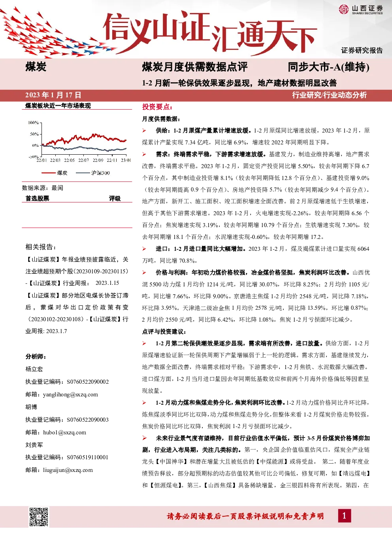The image size is (392, 555).
Task: Click the 沪深300 legend entry
Action: coord(92,173)
